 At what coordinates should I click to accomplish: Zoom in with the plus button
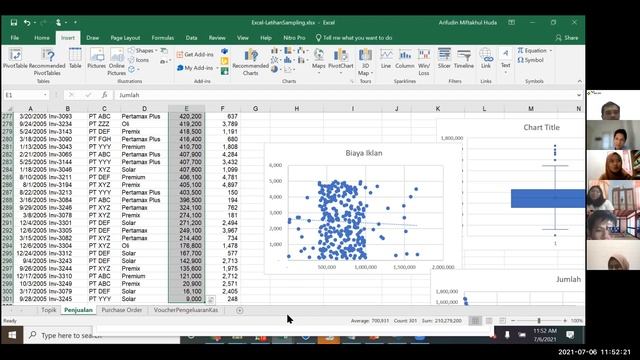coord(565,321)
